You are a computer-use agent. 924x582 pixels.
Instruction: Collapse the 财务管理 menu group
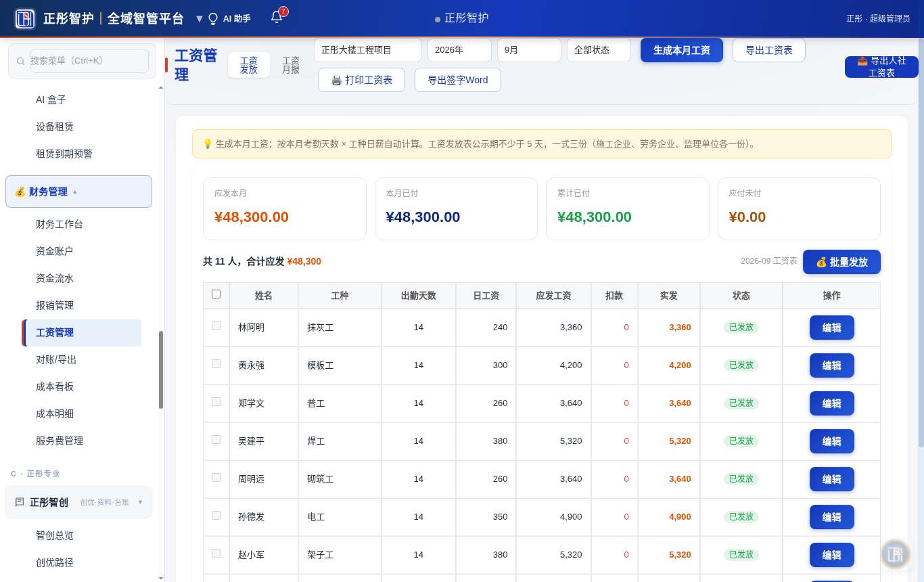(78, 192)
